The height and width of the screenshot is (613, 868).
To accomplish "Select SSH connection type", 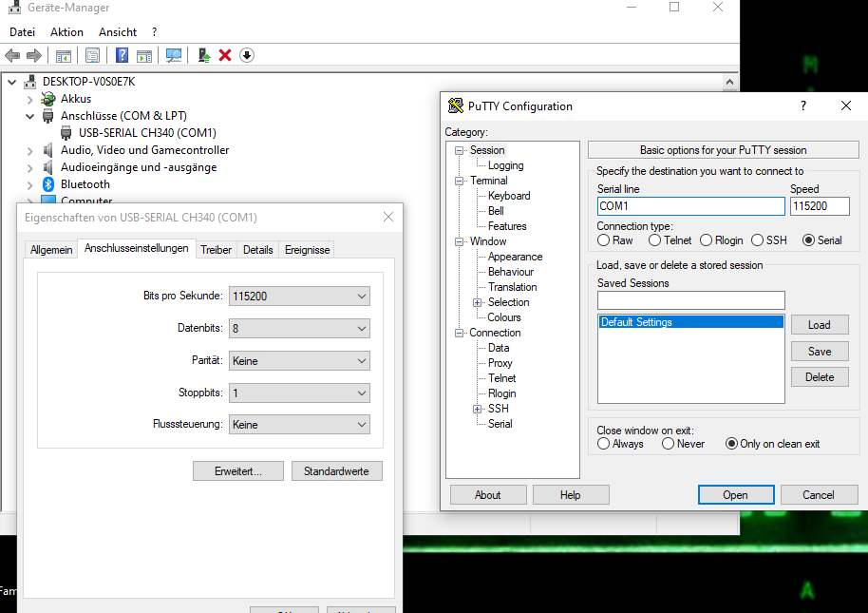I will tap(757, 240).
